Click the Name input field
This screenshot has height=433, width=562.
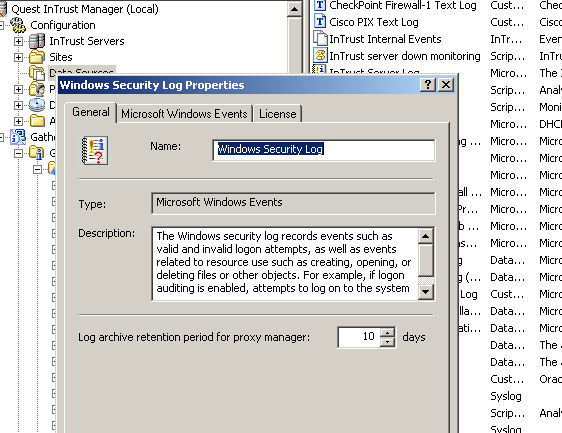pos(324,150)
